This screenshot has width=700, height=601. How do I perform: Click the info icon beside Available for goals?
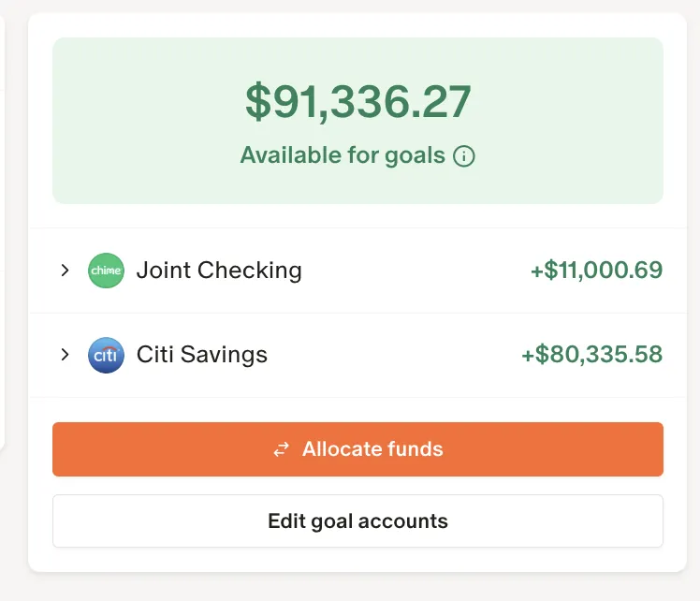(x=464, y=156)
